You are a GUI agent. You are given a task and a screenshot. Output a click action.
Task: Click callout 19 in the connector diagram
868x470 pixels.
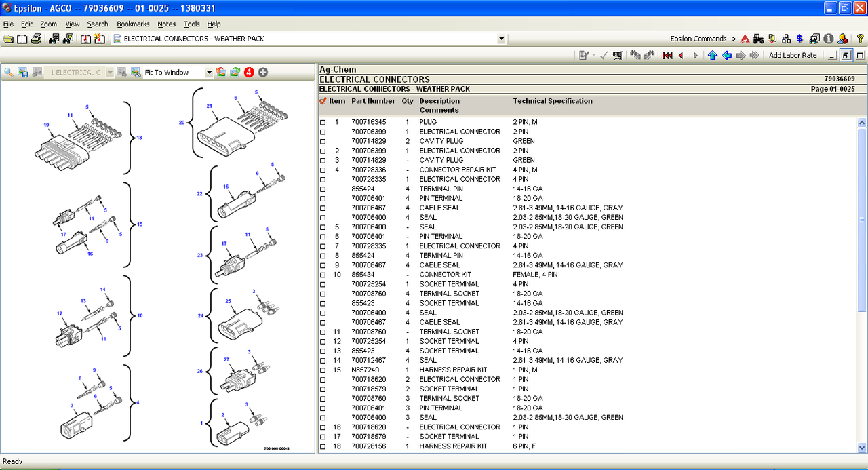pos(46,125)
